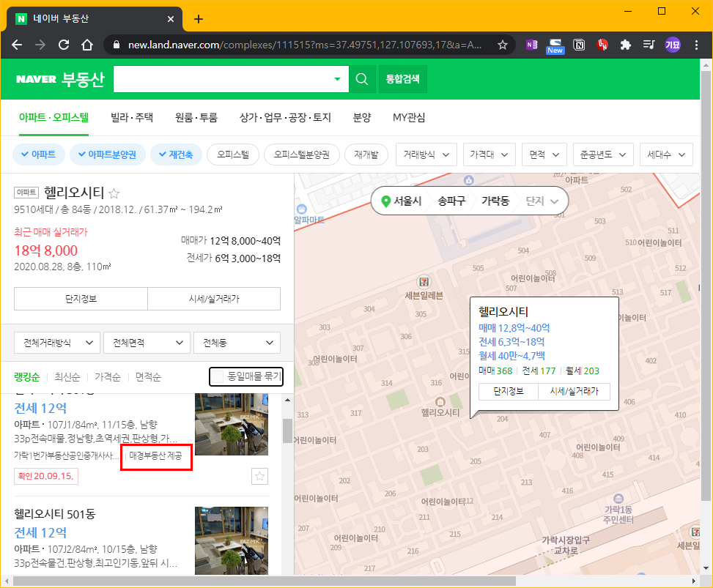The width and height of the screenshot is (713, 588).
Task: Click the bottom horizontal scrollbar thumb
Action: click(265, 581)
